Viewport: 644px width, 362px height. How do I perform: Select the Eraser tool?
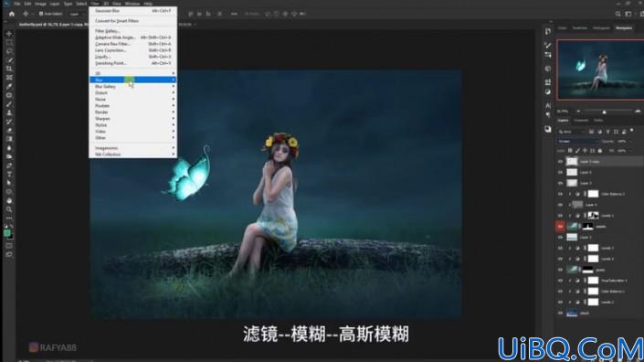click(9, 130)
